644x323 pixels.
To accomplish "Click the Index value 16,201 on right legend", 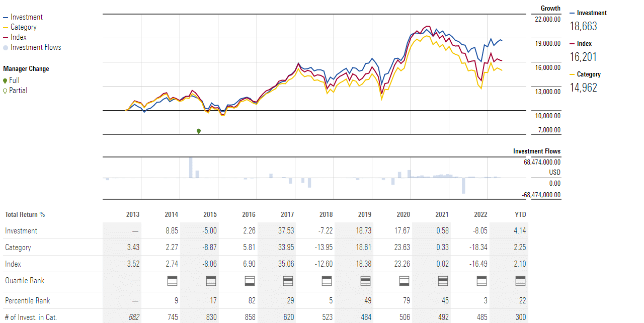I will pyautogui.click(x=583, y=57).
